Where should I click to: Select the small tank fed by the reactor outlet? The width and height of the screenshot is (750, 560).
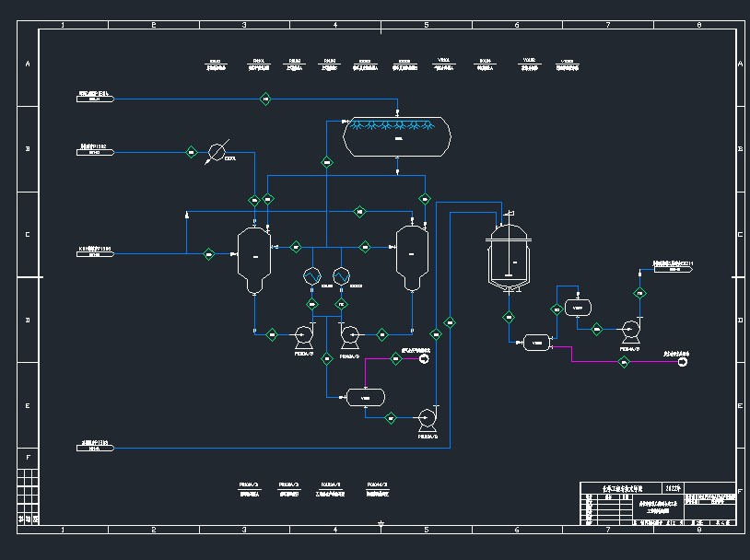pyautogui.click(x=537, y=343)
